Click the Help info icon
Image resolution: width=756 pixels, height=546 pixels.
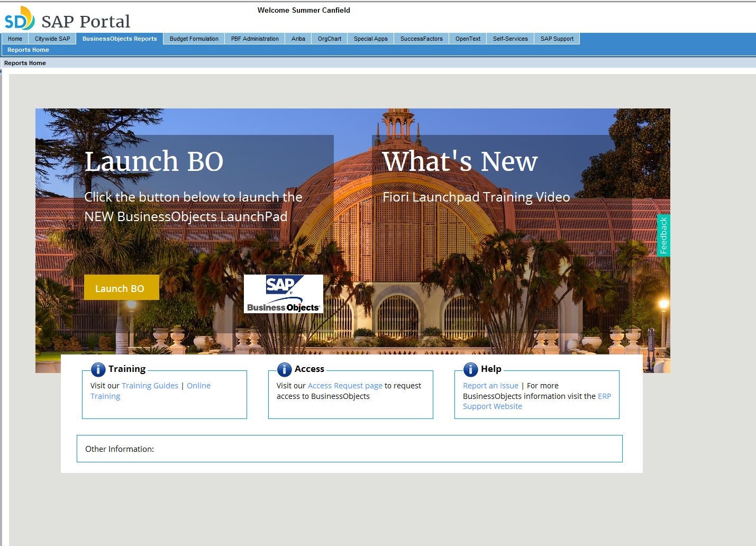pos(470,369)
